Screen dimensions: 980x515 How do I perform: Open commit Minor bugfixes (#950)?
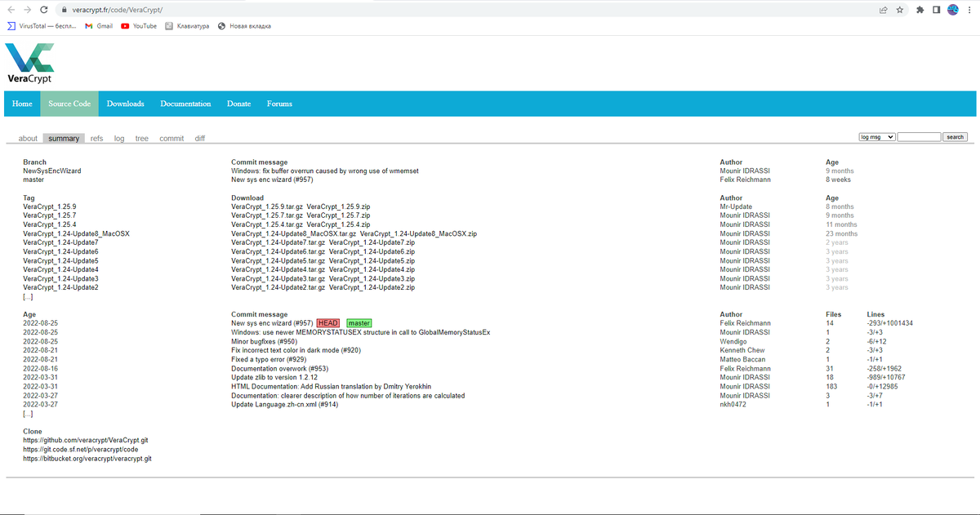click(265, 341)
